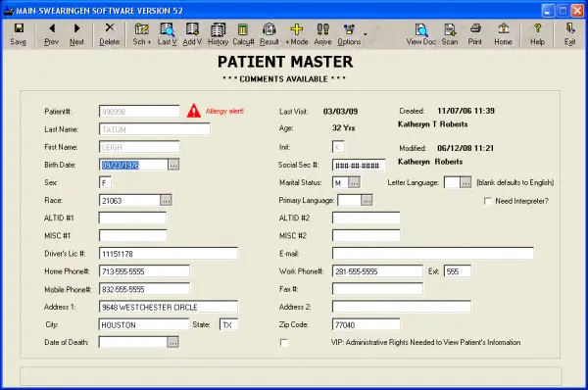Viewport: 588px width, 390px height.
Task: Open the Marital Status lookup button
Action: [354, 182]
